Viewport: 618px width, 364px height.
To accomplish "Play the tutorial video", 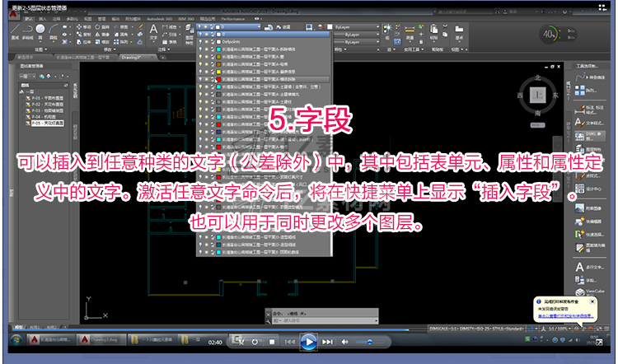I will click(308, 342).
